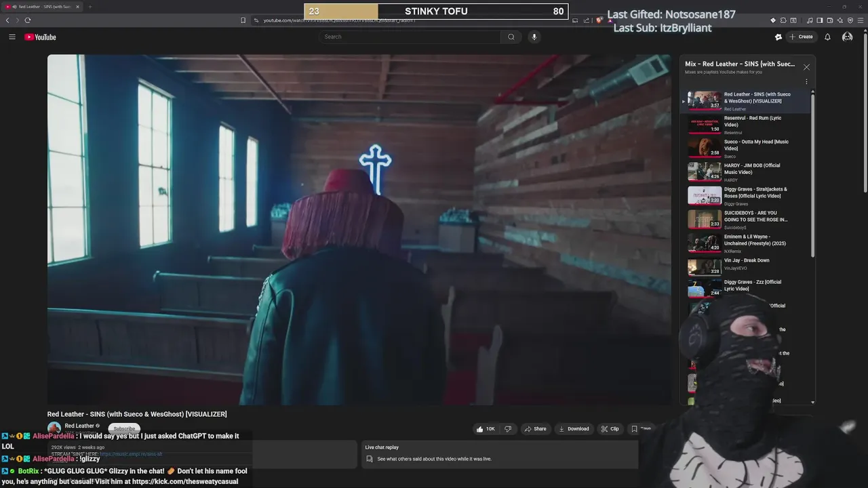The width and height of the screenshot is (868, 488).
Task: Open the Mix playlist three-dot options
Action: [806, 81]
